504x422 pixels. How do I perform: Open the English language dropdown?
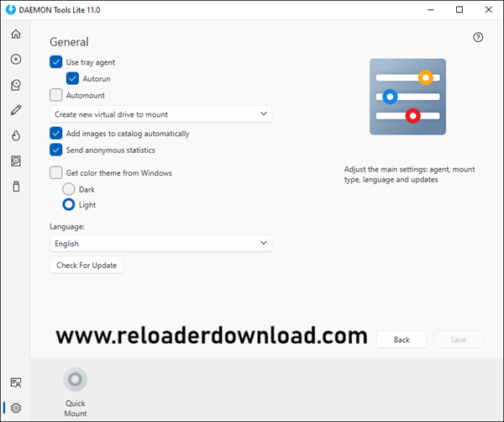coord(160,243)
